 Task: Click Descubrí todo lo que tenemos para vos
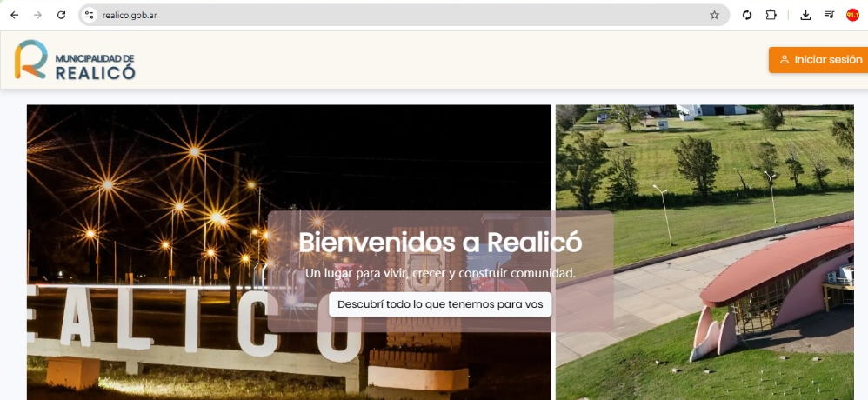[x=440, y=304]
